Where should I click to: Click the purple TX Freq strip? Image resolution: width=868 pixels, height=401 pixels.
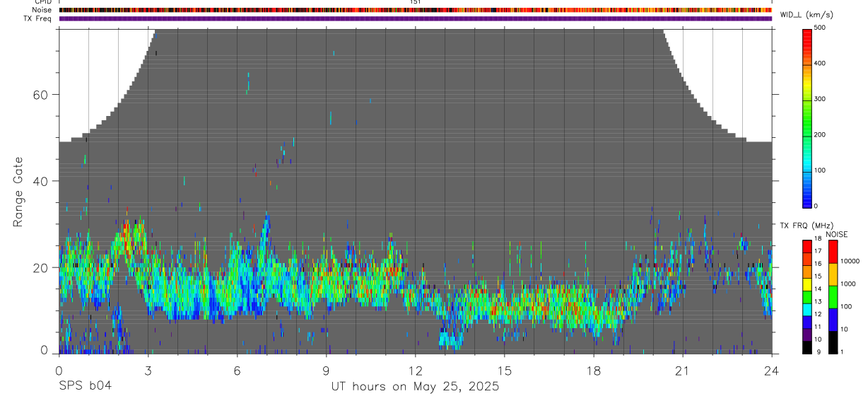[x=416, y=18]
